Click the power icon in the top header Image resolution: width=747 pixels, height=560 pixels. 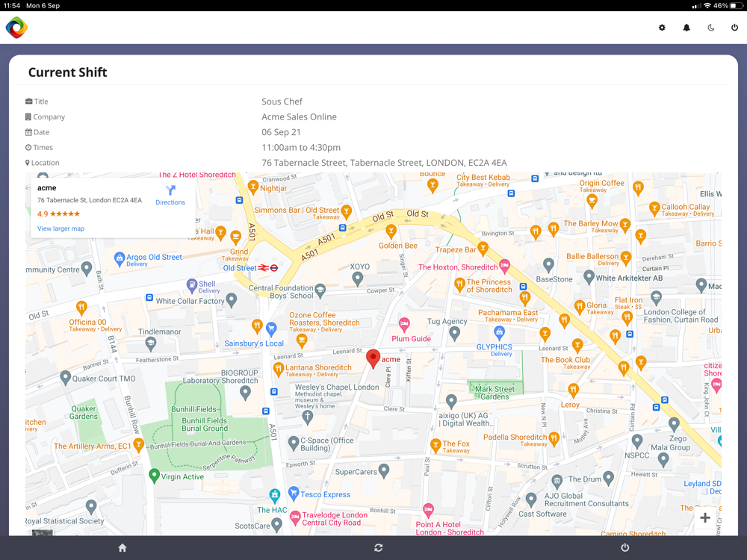pyautogui.click(x=734, y=28)
